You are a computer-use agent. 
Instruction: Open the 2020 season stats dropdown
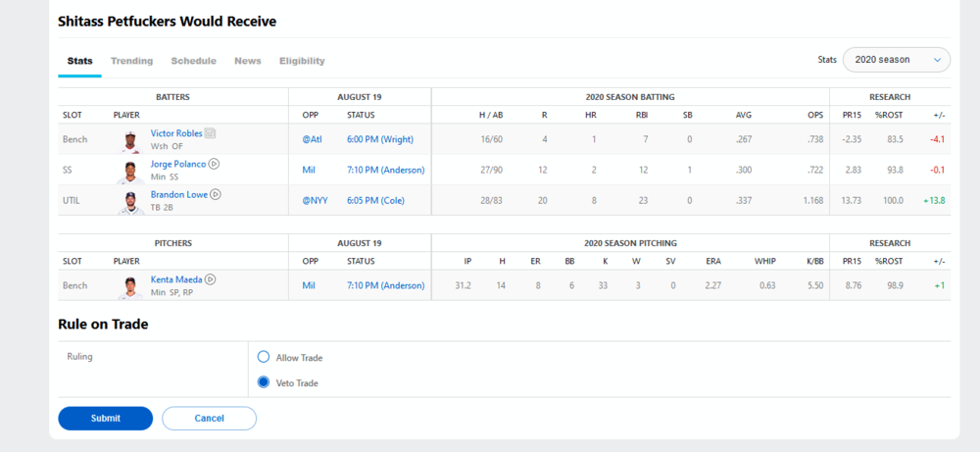pyautogui.click(x=896, y=60)
